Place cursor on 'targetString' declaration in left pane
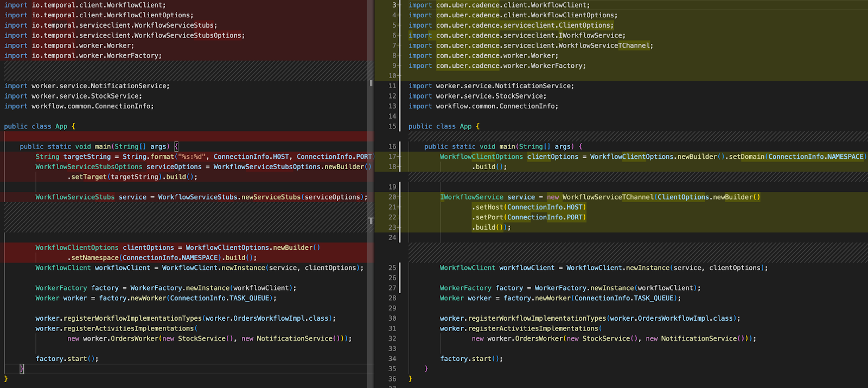Viewport: 868px width, 388px height. pyautogui.click(x=87, y=157)
